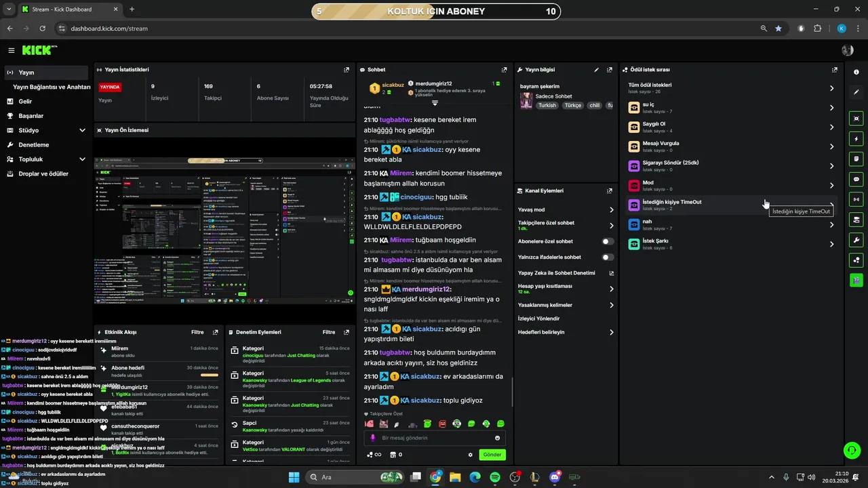Viewport: 868px width, 488px height.
Task: Bookmark this page with the star icon
Action: click(x=778, y=28)
